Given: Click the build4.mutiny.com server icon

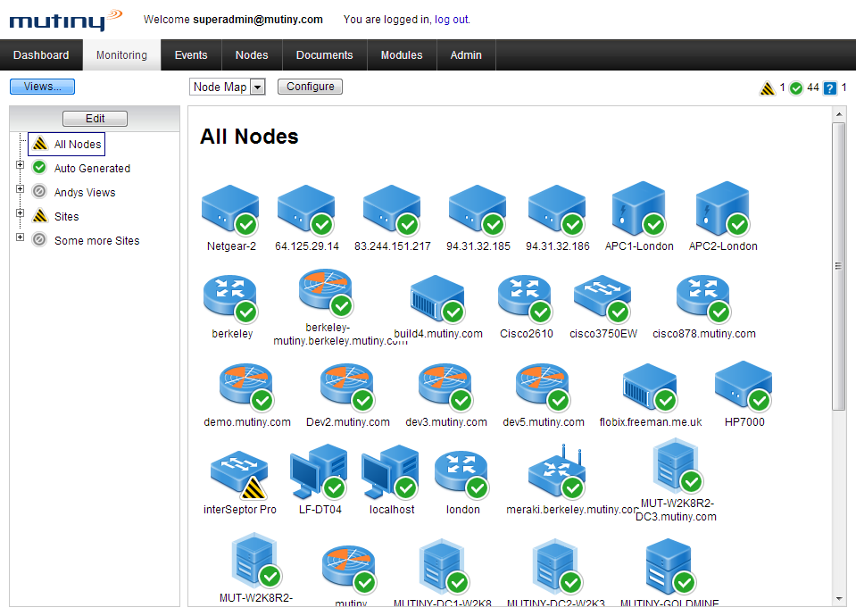Looking at the screenshot, I should (438, 299).
